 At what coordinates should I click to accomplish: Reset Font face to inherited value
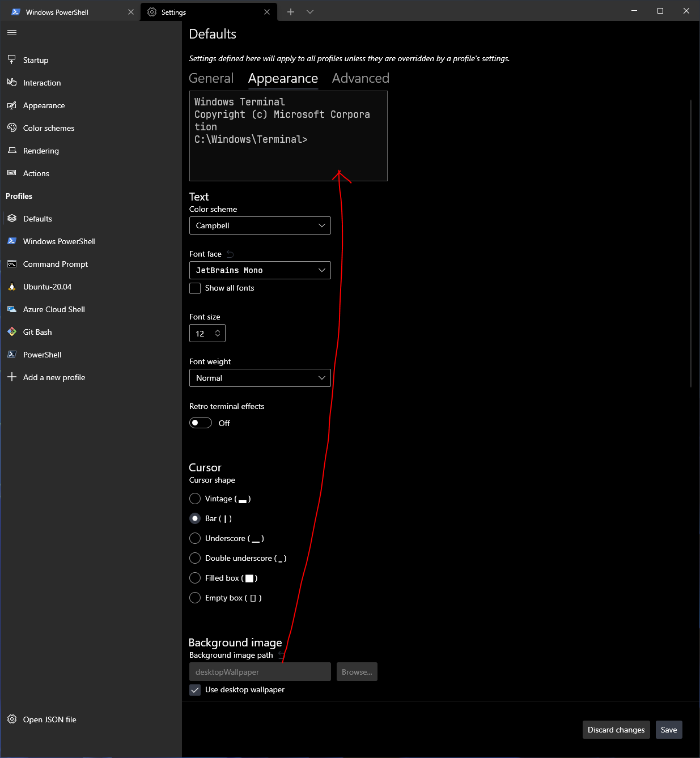[230, 254]
